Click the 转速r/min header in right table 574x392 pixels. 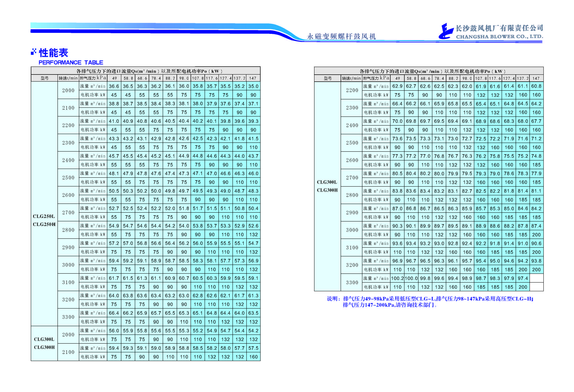point(351,79)
